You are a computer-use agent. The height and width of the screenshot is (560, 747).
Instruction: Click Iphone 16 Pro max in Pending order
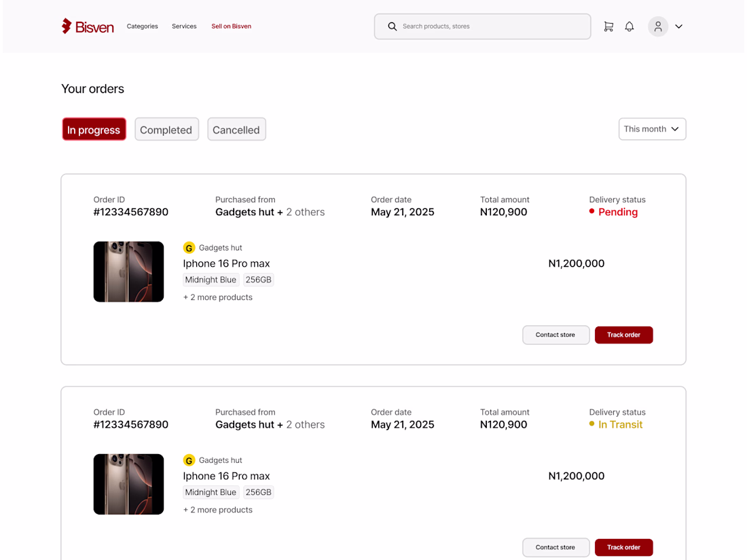tap(226, 263)
